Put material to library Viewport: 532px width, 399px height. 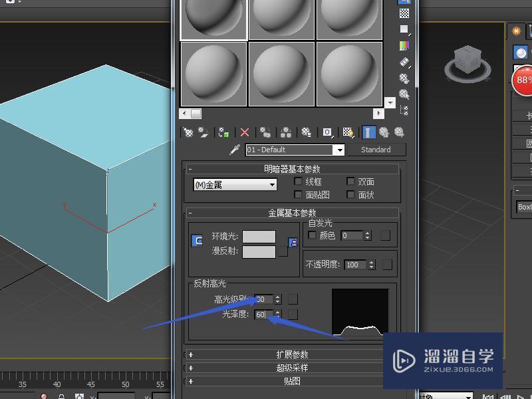[307, 132]
